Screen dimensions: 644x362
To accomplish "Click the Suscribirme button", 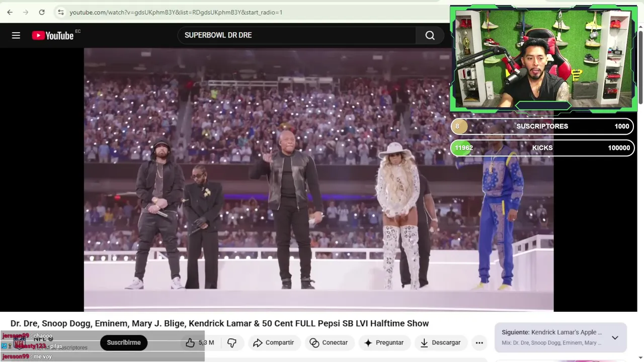I will pyautogui.click(x=124, y=342).
